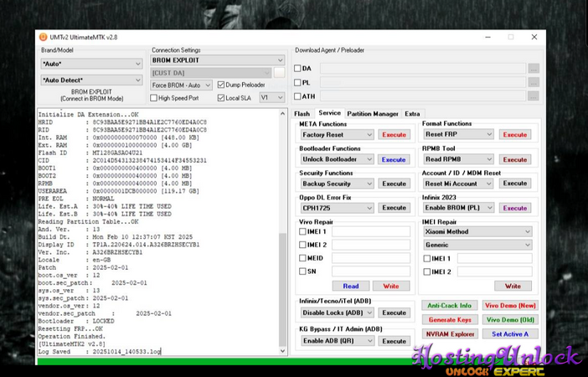
Task: Click the PL file browse button
Action: click(x=534, y=82)
